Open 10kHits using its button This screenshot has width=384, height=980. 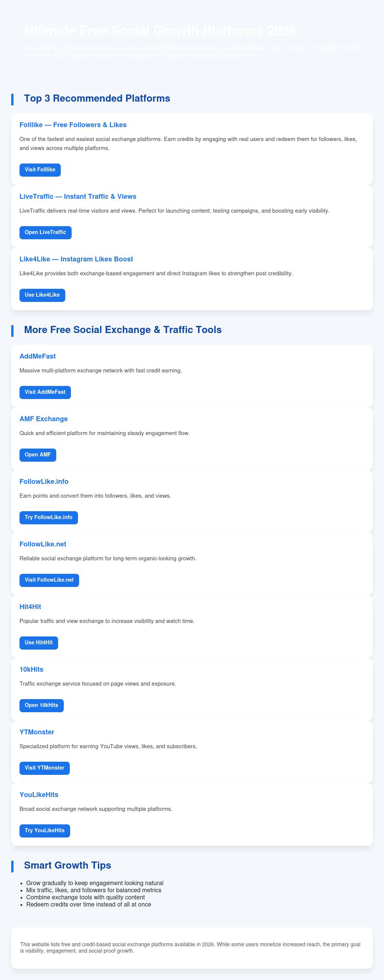(42, 705)
